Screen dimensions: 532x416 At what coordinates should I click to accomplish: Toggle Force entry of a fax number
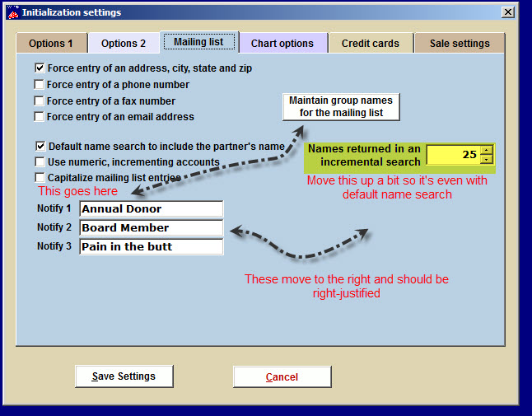click(x=40, y=101)
